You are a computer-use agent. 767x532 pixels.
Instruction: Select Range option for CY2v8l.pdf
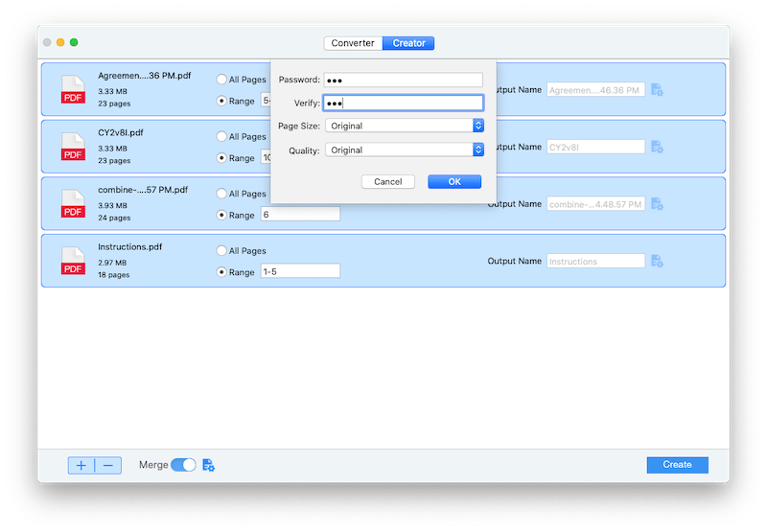(221, 158)
